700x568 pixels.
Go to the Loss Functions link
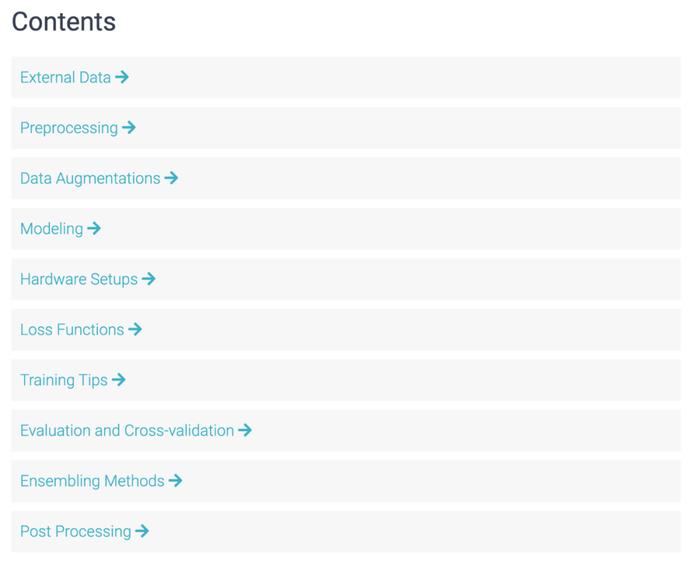coord(72,330)
